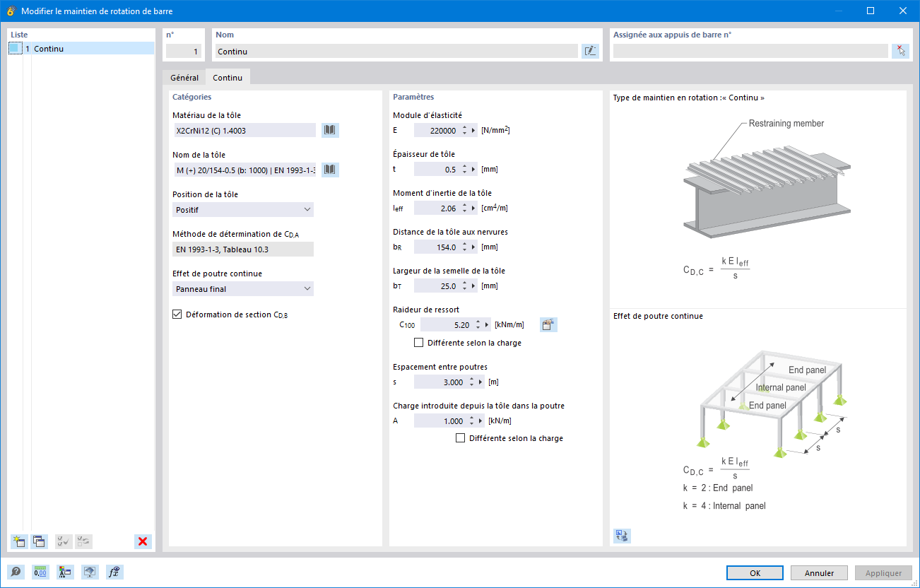Click copy item icon below list
Image resolution: width=920 pixels, height=588 pixels.
(x=39, y=541)
